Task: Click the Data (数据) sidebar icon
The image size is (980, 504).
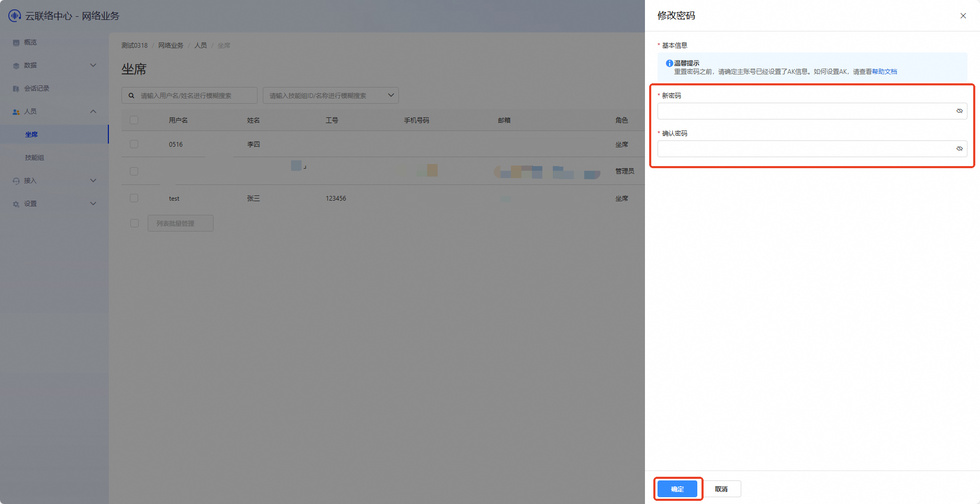Action: pos(16,65)
